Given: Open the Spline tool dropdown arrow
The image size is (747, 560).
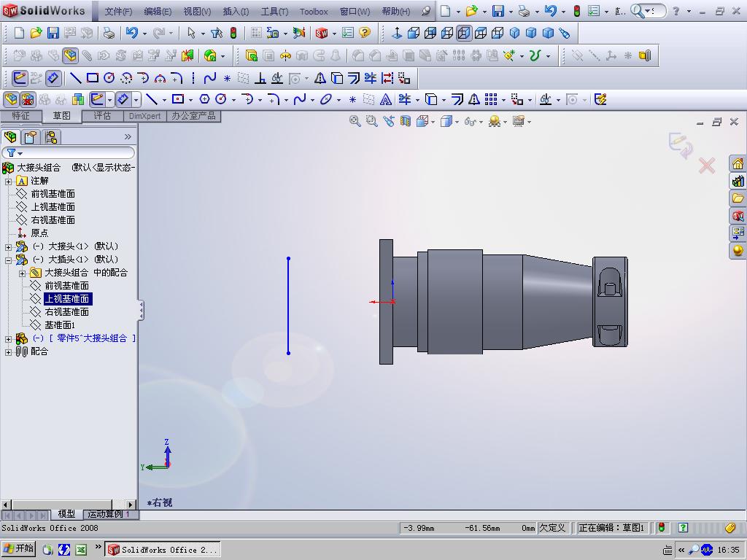Looking at the screenshot, I should (x=312, y=99).
